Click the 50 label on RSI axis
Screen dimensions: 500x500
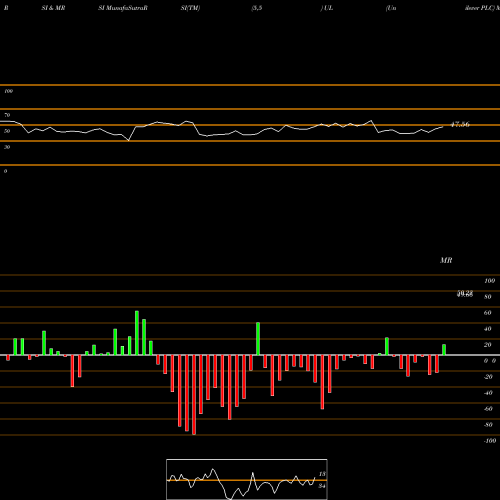click(x=7, y=131)
